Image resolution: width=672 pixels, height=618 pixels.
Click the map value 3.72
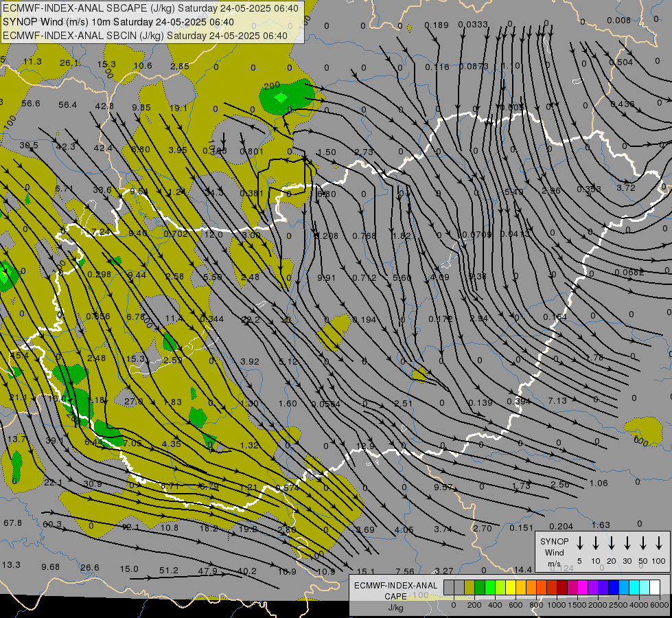click(626, 187)
